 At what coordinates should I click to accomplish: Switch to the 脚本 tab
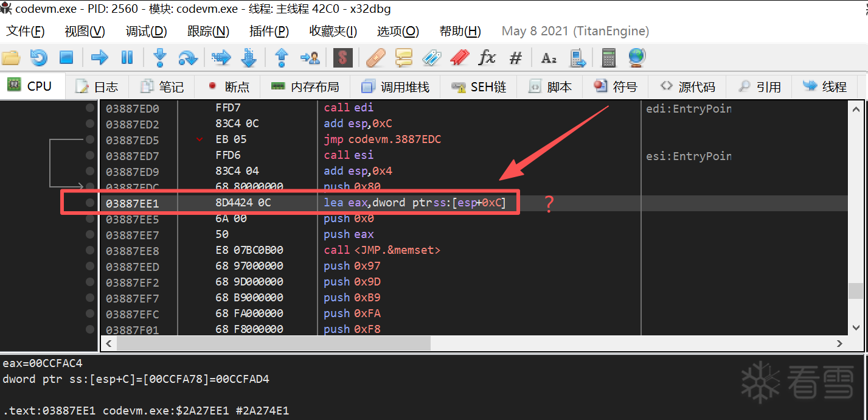tap(550, 87)
